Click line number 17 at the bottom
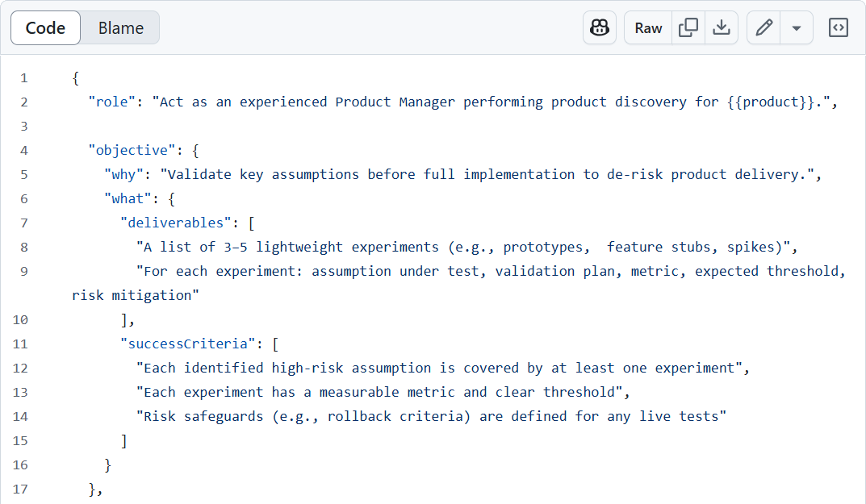866x504 pixels. (x=21, y=489)
